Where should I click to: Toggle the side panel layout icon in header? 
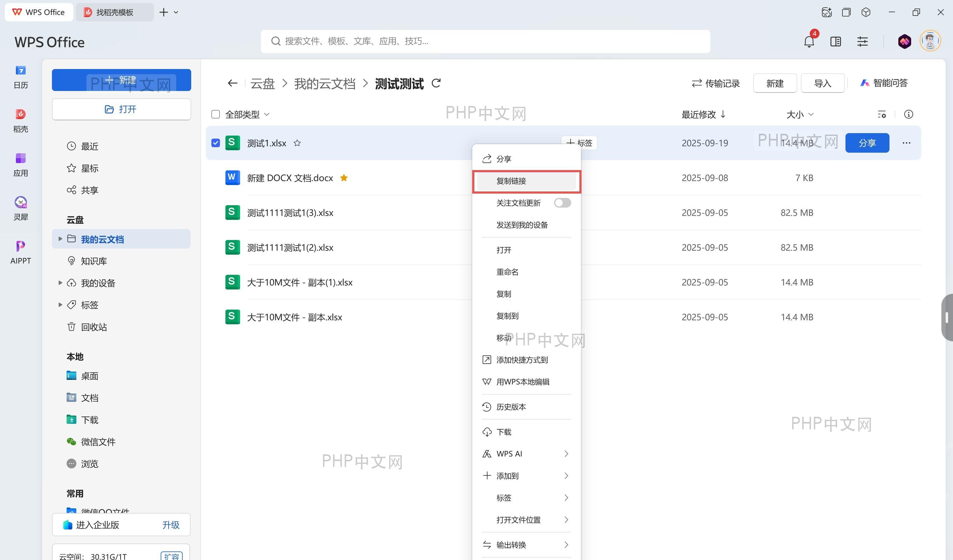835,41
